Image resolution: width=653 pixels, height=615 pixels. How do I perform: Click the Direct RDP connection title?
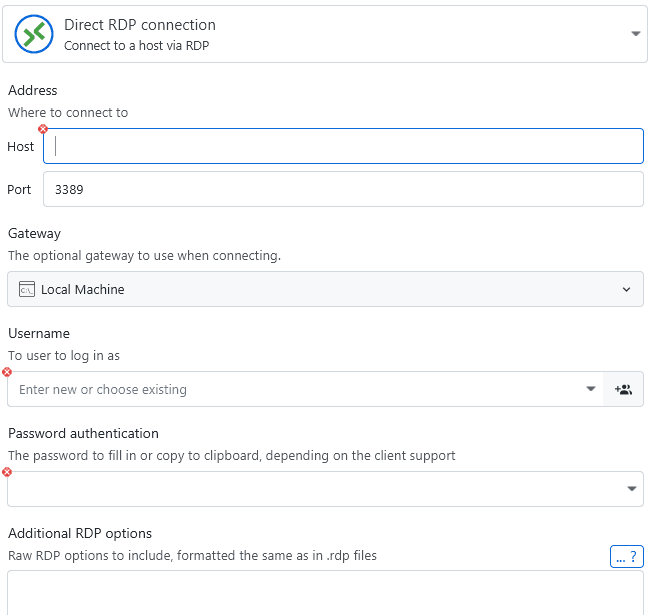point(140,25)
